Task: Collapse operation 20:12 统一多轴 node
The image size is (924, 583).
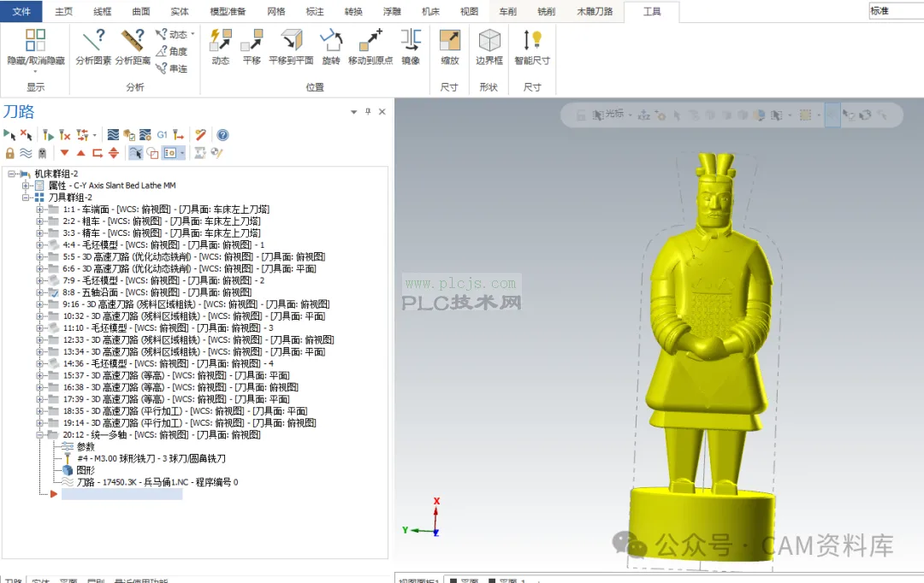Action: click(x=39, y=435)
